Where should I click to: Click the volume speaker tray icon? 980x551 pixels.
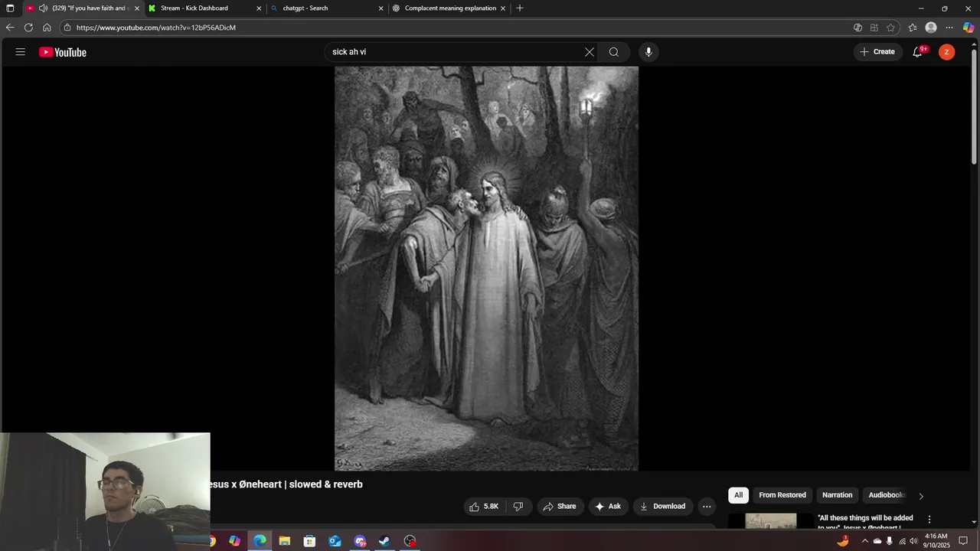tap(913, 541)
